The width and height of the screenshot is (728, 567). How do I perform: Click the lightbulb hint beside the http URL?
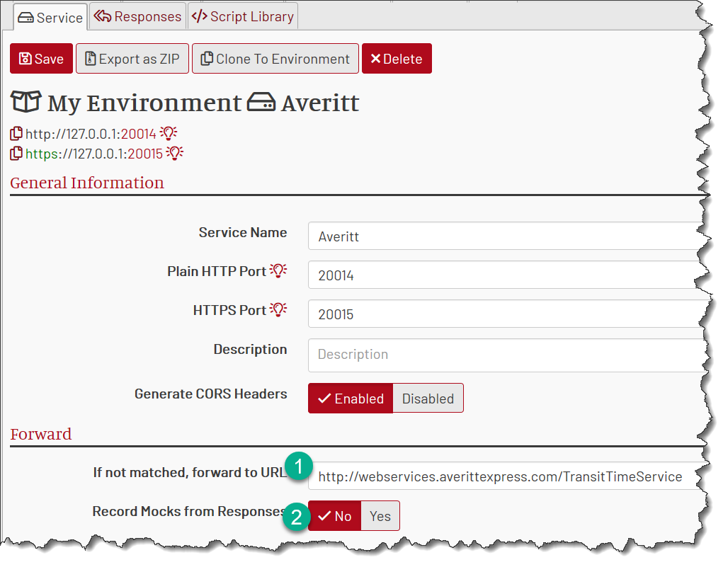tap(169, 134)
